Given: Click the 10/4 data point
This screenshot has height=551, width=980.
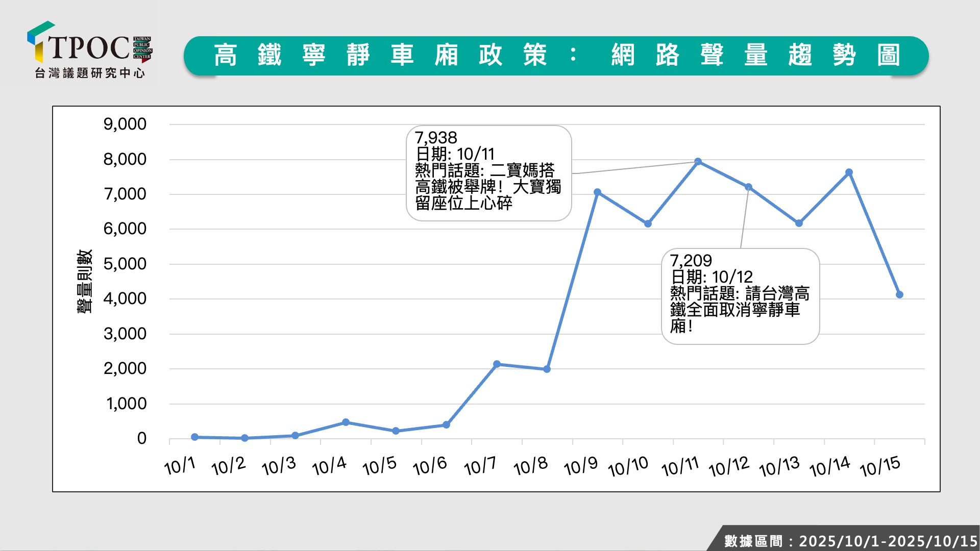Looking at the screenshot, I should pos(346,422).
